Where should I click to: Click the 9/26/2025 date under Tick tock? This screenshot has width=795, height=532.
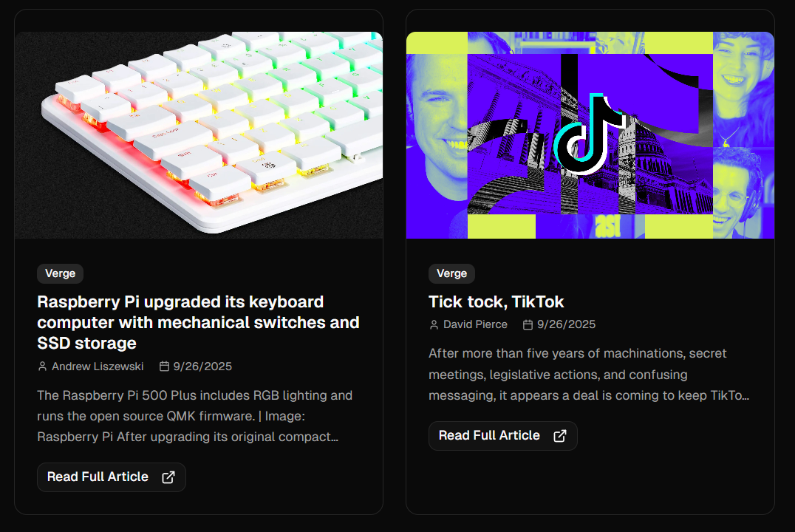pyautogui.click(x=567, y=324)
